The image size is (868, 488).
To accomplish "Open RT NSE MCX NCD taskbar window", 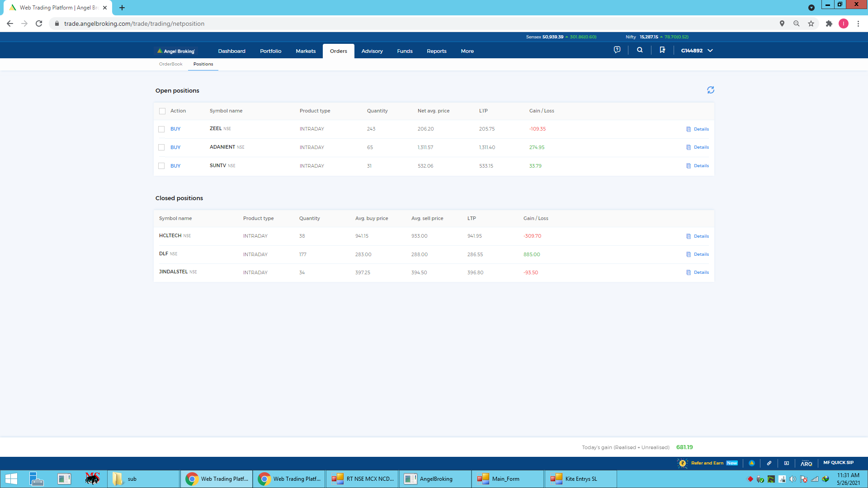I will [362, 479].
